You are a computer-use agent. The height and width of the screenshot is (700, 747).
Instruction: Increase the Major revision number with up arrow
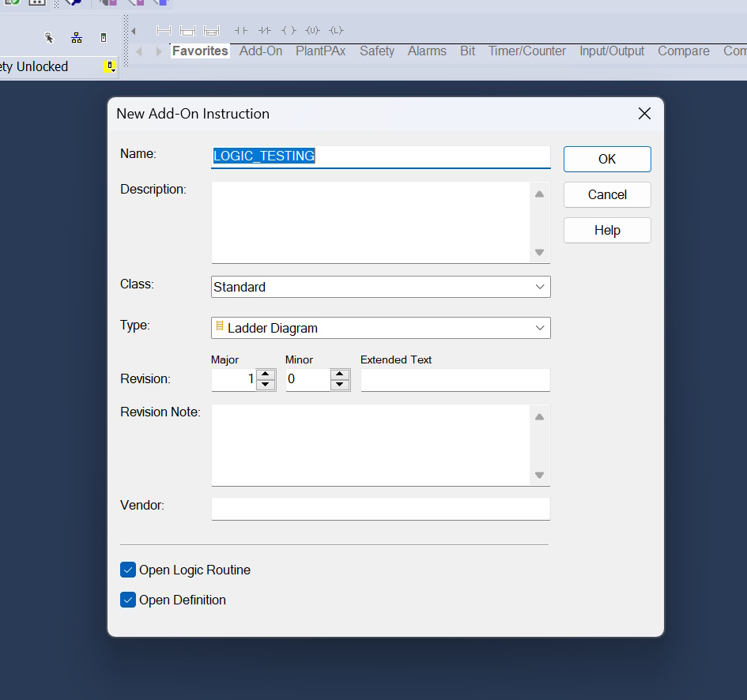(x=266, y=374)
